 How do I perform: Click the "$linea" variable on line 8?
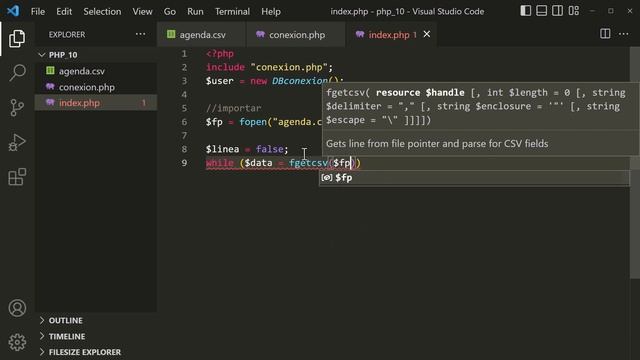click(222, 149)
